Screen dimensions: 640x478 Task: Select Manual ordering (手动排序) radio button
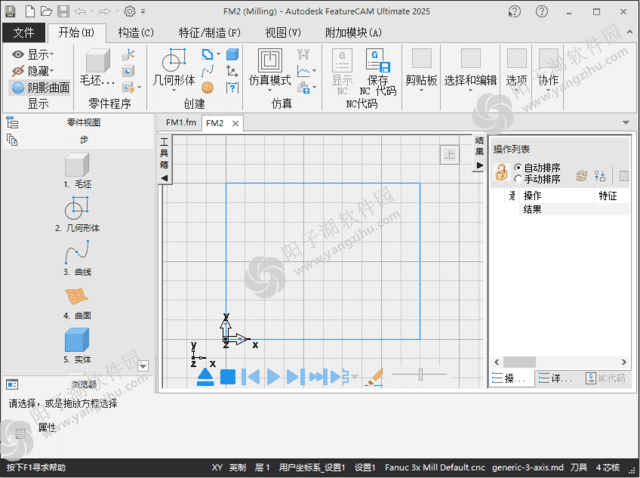[x=518, y=179]
